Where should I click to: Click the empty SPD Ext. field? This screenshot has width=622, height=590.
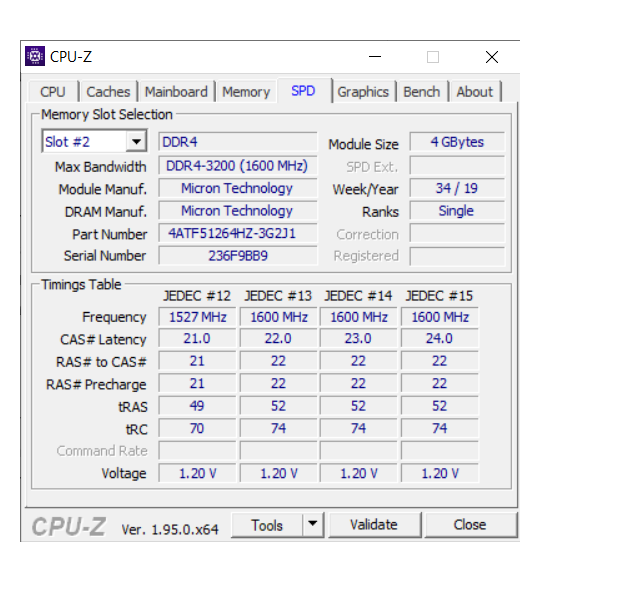(457, 165)
